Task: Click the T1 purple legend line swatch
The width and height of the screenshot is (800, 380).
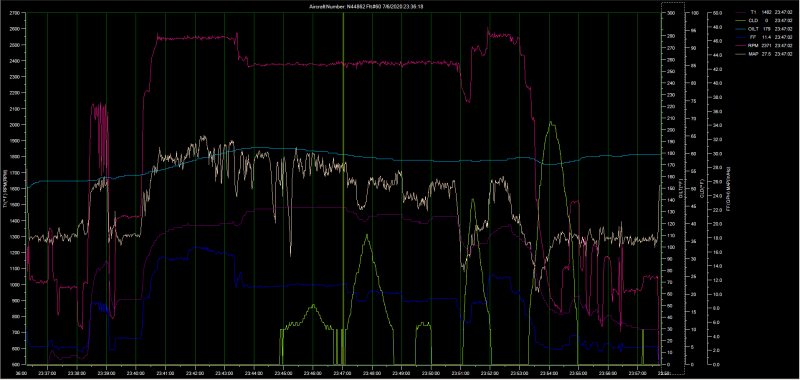Action: tap(740, 12)
